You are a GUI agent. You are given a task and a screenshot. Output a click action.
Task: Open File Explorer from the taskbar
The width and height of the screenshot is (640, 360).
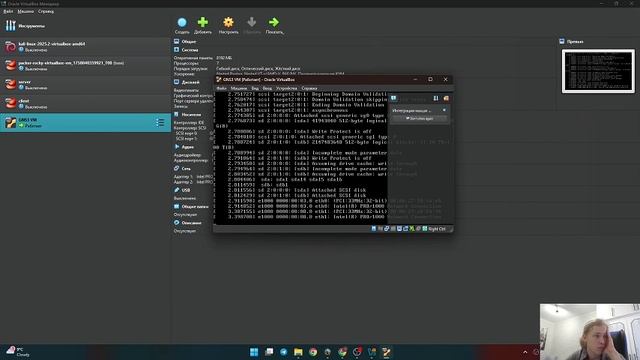point(298,352)
